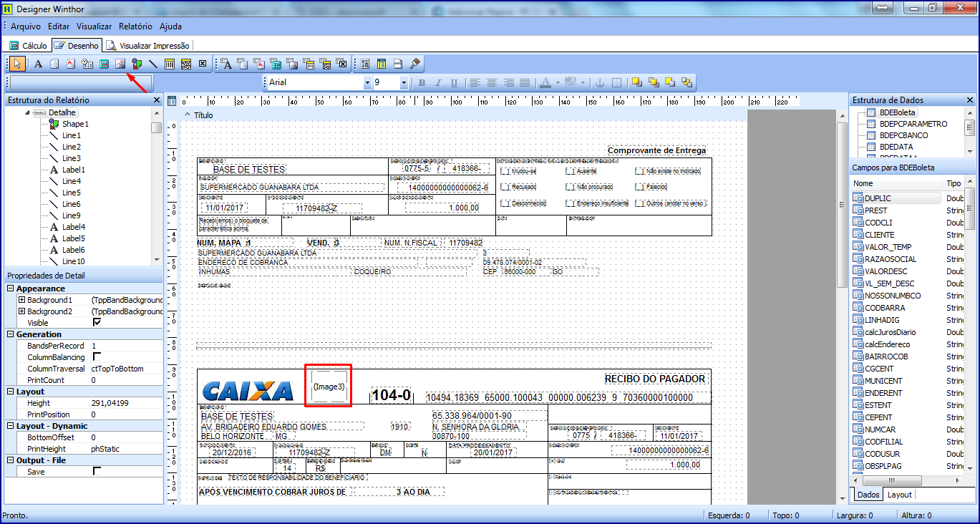Set text alignment to right

508,82
